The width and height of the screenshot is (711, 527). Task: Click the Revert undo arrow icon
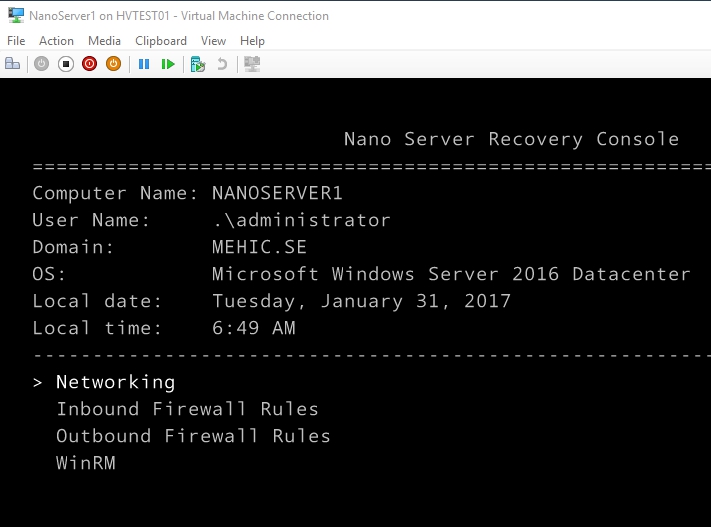(222, 64)
